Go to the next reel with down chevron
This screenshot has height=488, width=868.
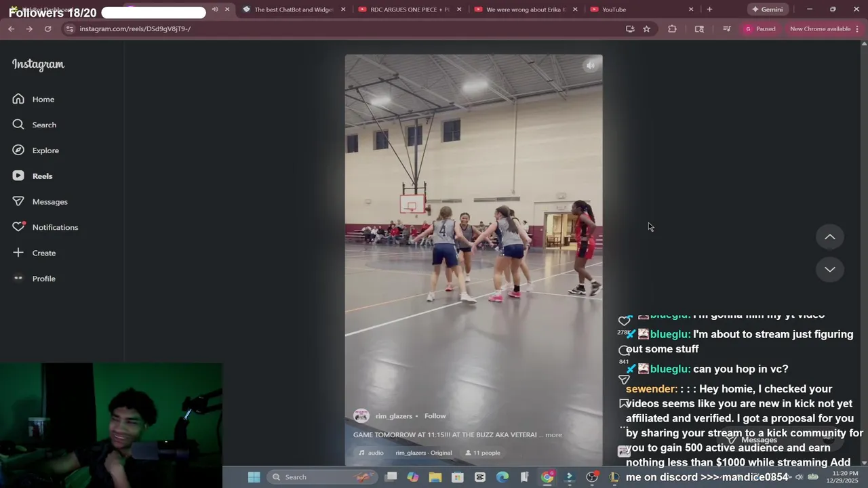pos(829,269)
